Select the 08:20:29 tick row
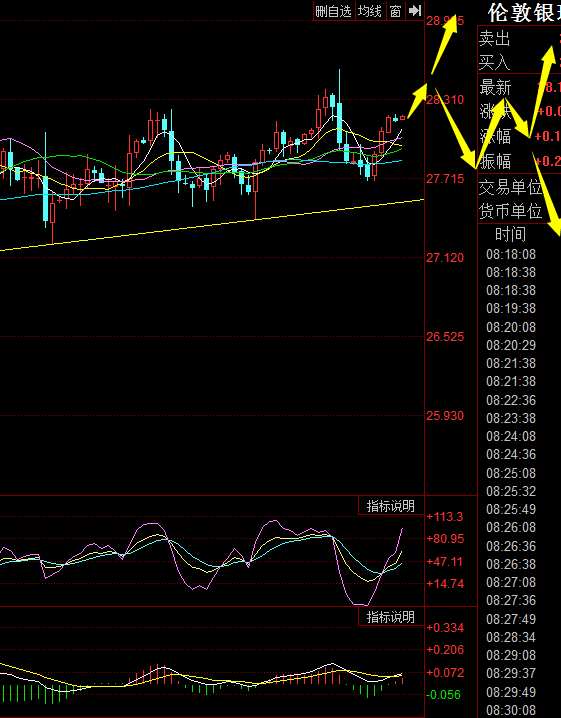561x718 pixels. (x=511, y=345)
